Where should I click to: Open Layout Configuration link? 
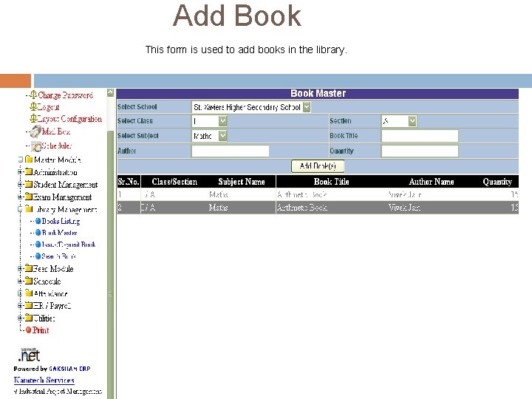click(x=69, y=119)
